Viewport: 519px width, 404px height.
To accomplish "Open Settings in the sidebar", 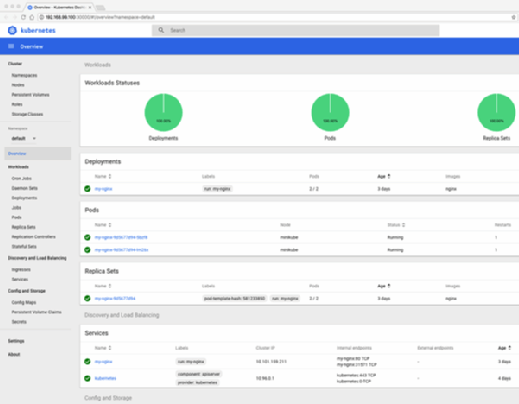I will click(x=16, y=341).
